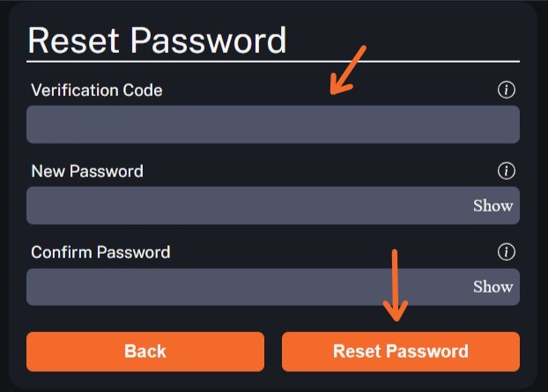Click the orange arrow pointing at Verification Code
Screen dimensions: 548x392
pyautogui.click(x=348, y=70)
